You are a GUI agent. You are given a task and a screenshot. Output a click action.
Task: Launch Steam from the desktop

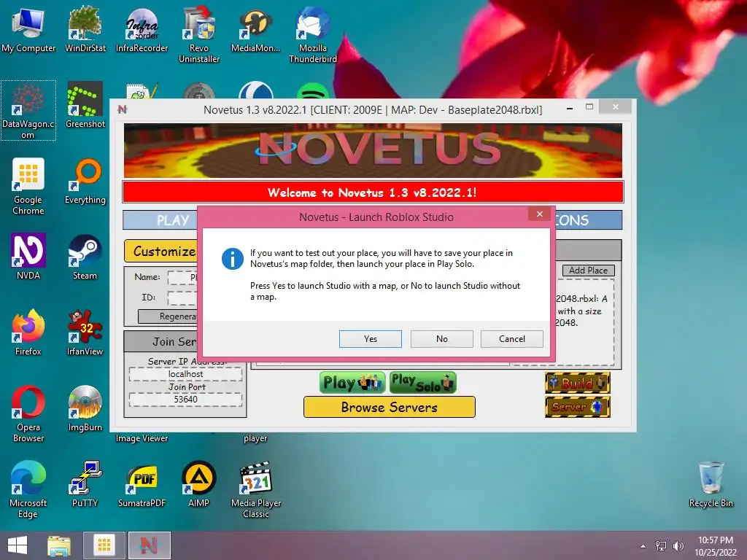tap(85, 257)
